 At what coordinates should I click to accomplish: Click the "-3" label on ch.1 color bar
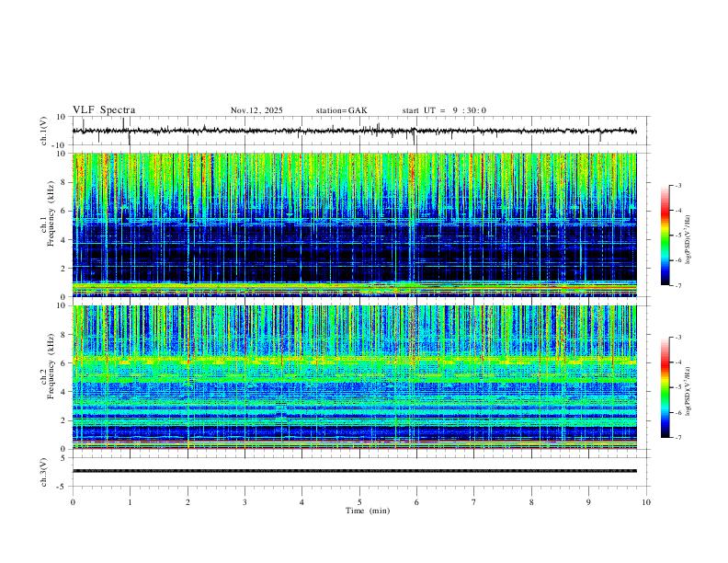pos(678,185)
